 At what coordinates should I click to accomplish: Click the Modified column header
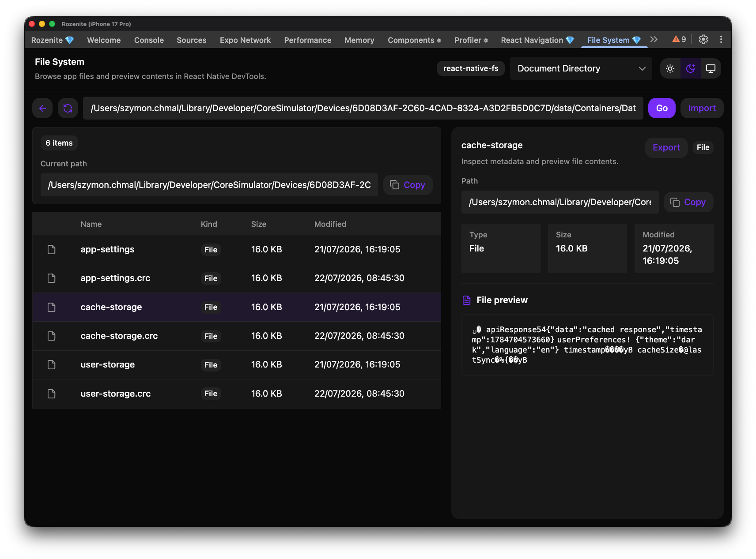(x=330, y=224)
